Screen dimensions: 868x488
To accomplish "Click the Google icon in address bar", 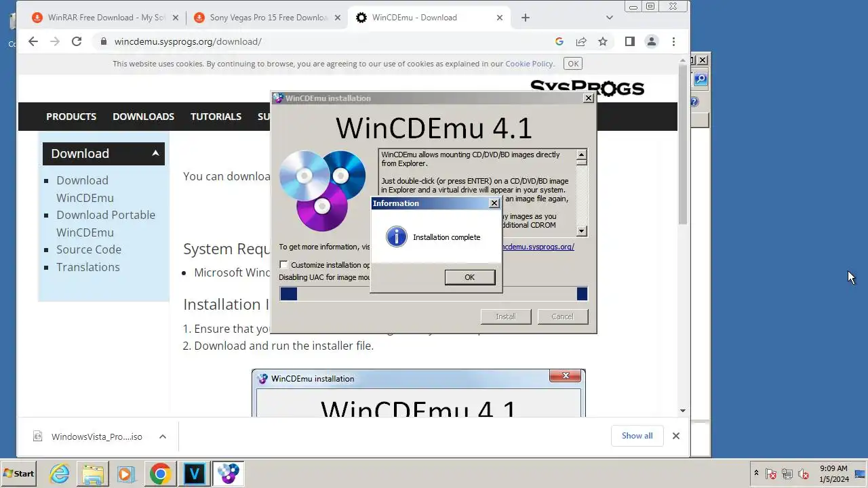I will (559, 41).
